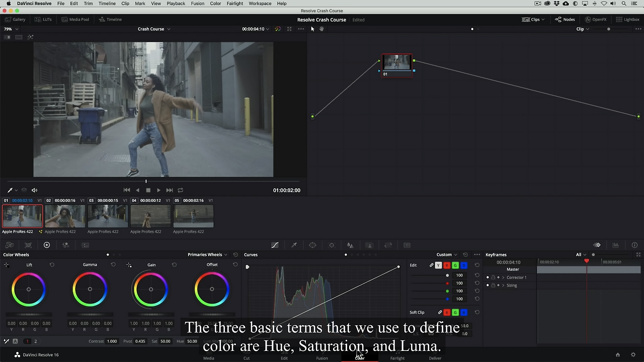Screen dimensions: 644x362
Task: Toggle the Corrector 1 keyframe lock
Action: click(x=493, y=278)
